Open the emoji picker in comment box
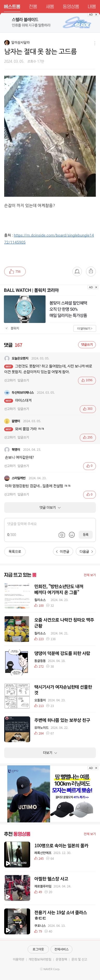The width and height of the screenshot is (100, 980). tap(72, 534)
